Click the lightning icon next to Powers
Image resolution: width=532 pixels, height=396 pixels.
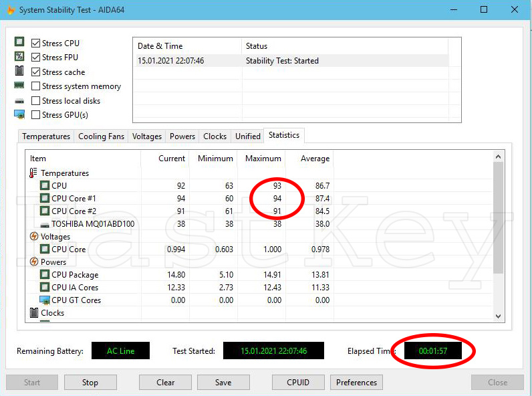(x=34, y=262)
